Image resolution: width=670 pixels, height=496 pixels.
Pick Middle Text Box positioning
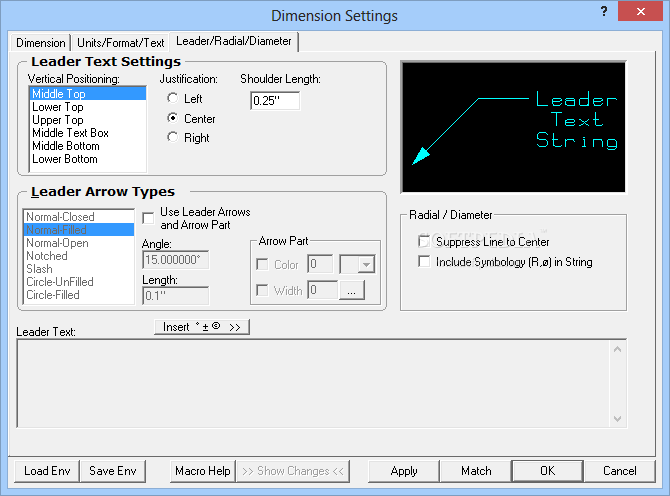coord(88,133)
